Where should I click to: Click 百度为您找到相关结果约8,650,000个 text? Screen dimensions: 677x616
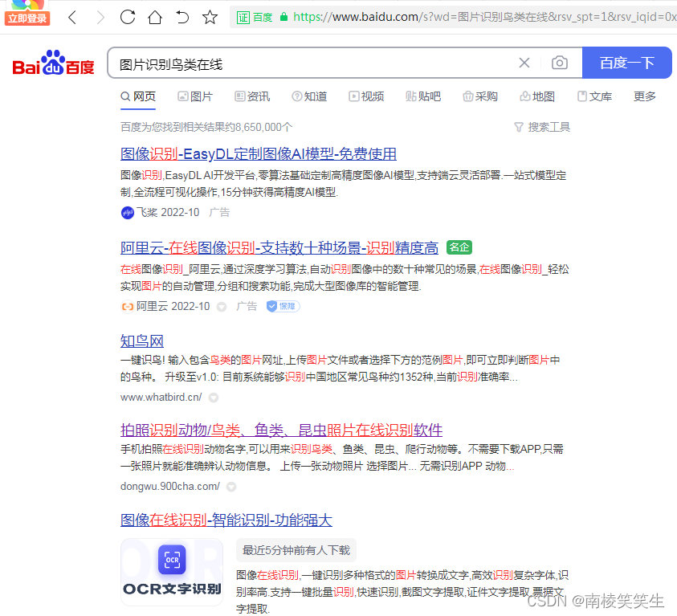206,127
